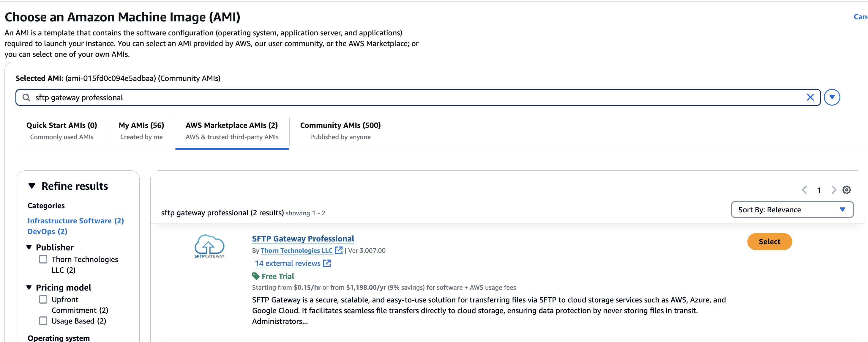The height and width of the screenshot is (342, 868).
Task: Clear the search query with the X icon
Action: click(811, 98)
